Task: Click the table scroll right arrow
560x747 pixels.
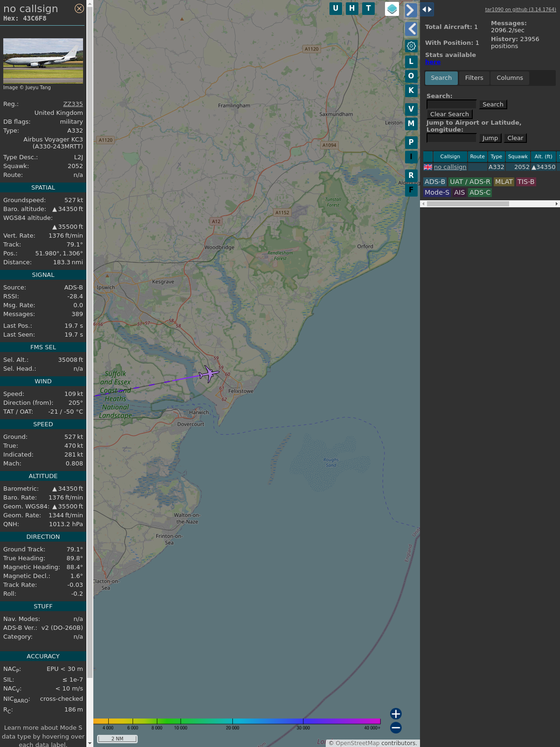Action: pos(557,204)
